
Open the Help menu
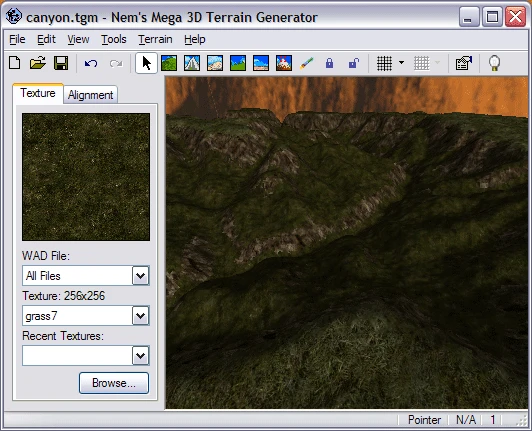click(x=195, y=39)
